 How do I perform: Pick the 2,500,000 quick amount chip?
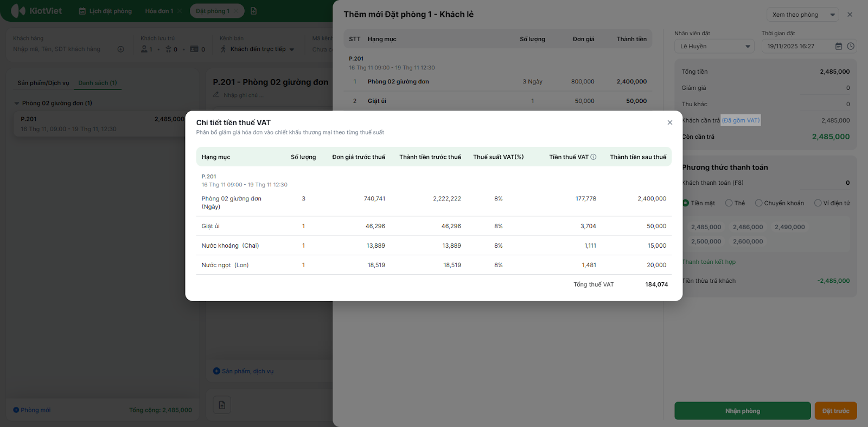(x=706, y=242)
